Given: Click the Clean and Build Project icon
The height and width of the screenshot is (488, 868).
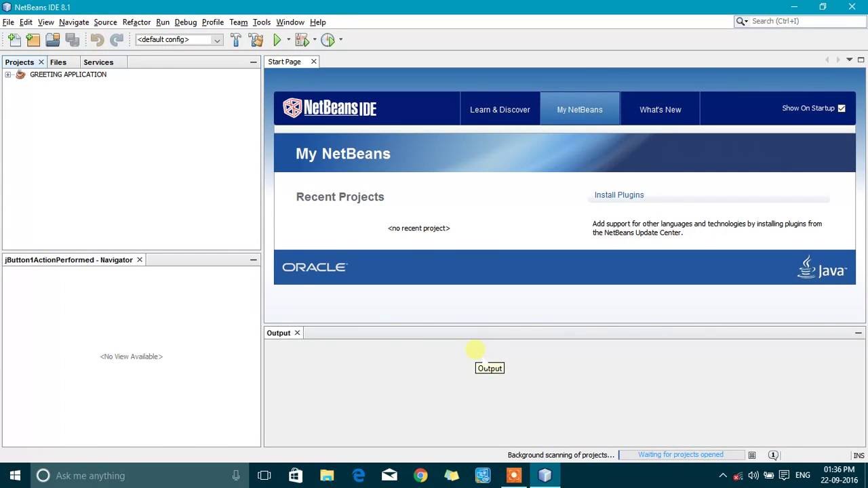Looking at the screenshot, I should (256, 40).
